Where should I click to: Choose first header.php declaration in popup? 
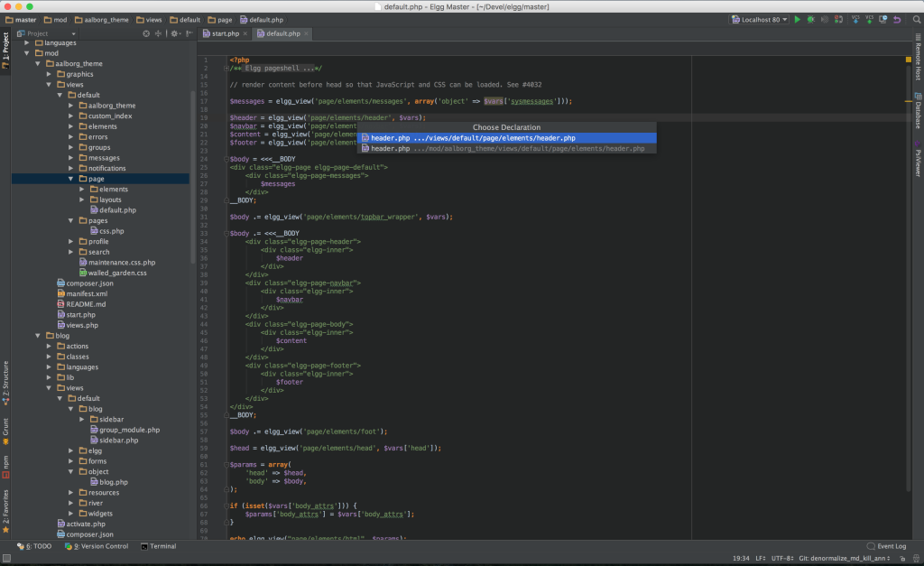507,138
